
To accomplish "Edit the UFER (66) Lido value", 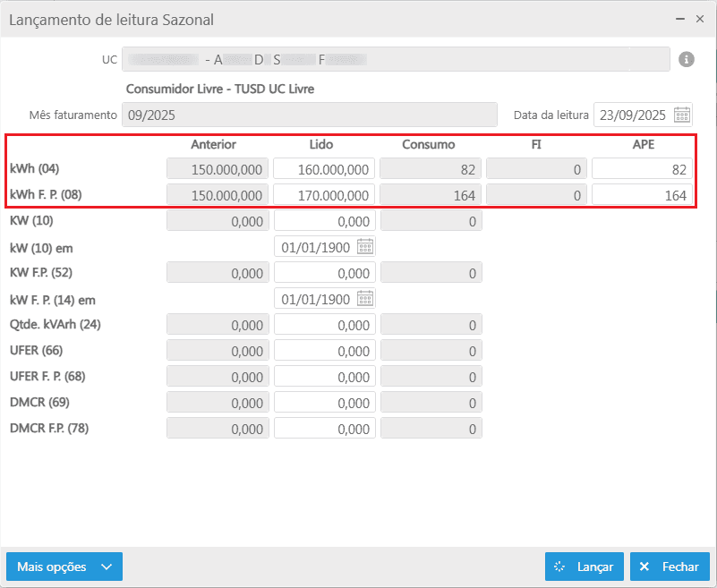I will click(324, 351).
